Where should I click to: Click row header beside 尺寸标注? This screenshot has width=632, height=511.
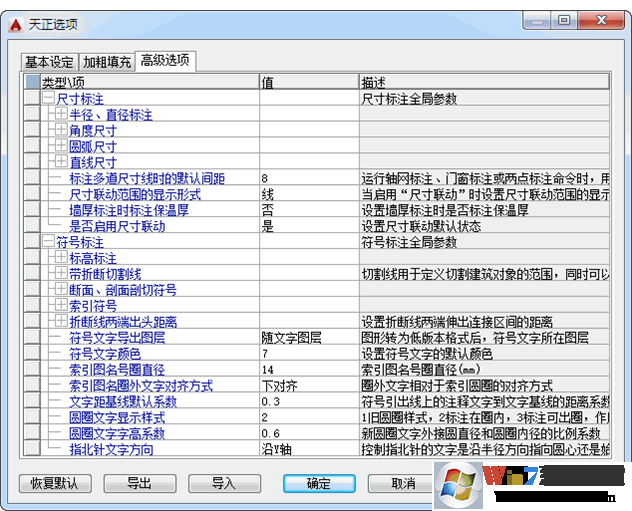pyautogui.click(x=32, y=98)
